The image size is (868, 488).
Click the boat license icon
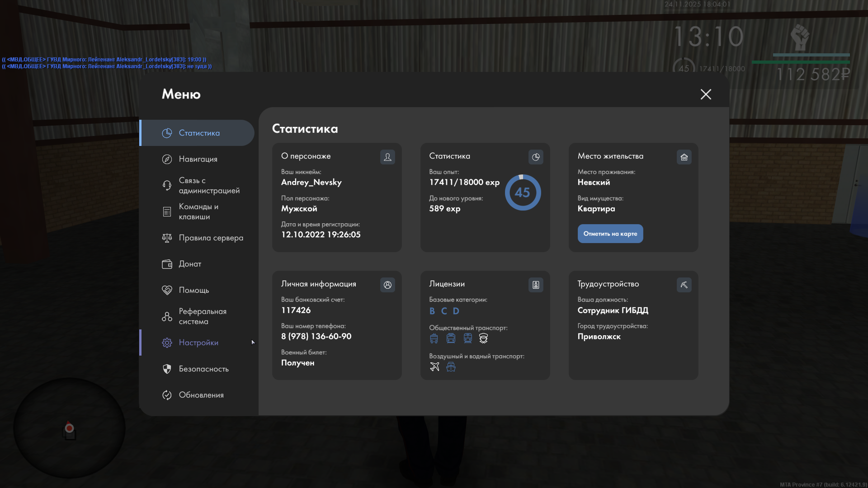(x=451, y=366)
